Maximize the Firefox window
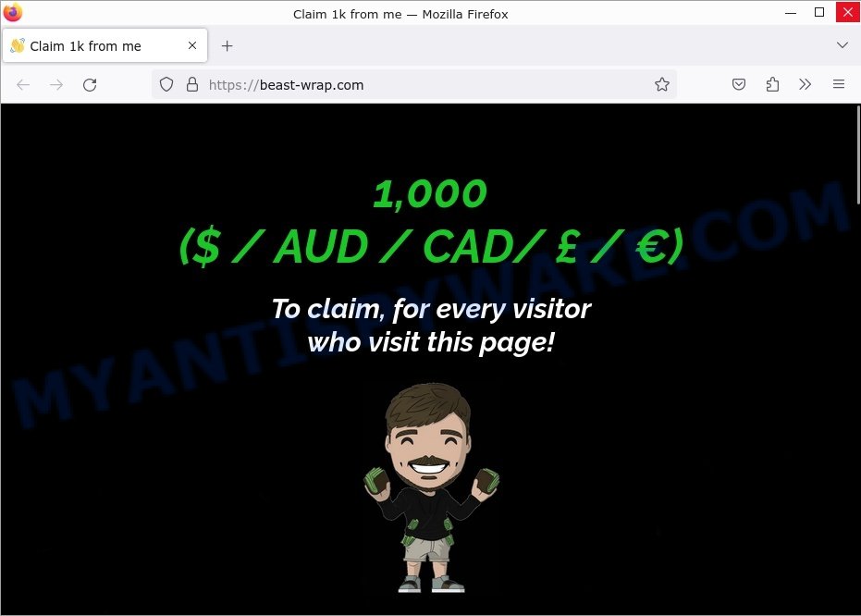 pos(819,13)
